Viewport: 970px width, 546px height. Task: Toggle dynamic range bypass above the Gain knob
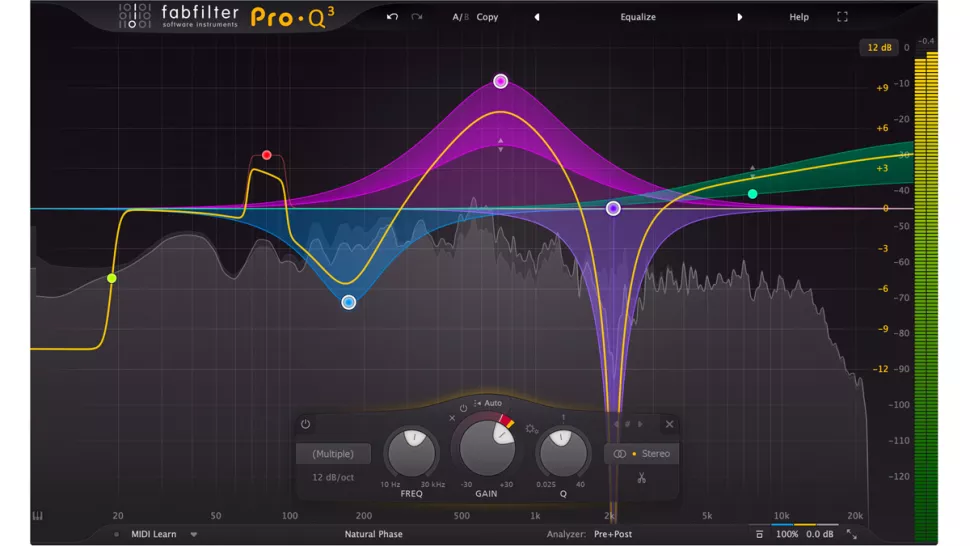point(463,408)
